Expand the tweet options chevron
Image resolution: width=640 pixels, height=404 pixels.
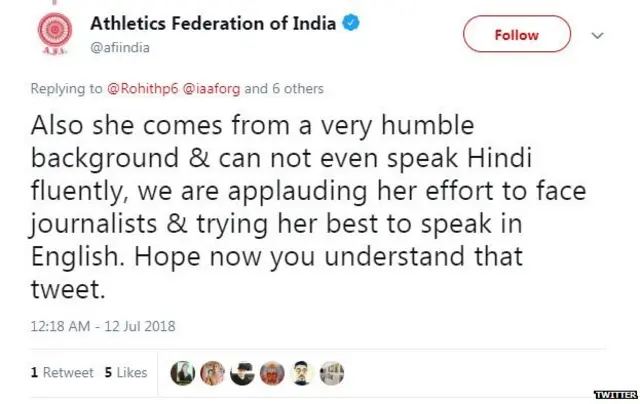pos(598,34)
